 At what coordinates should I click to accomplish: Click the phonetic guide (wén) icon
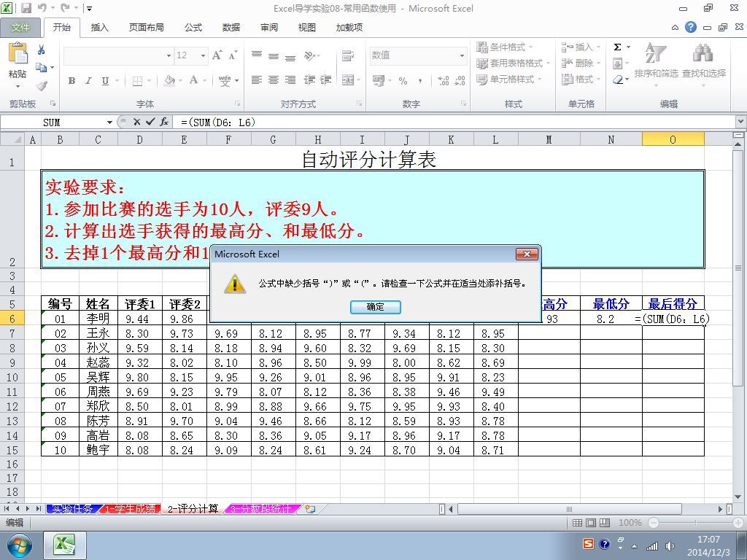pos(225,81)
